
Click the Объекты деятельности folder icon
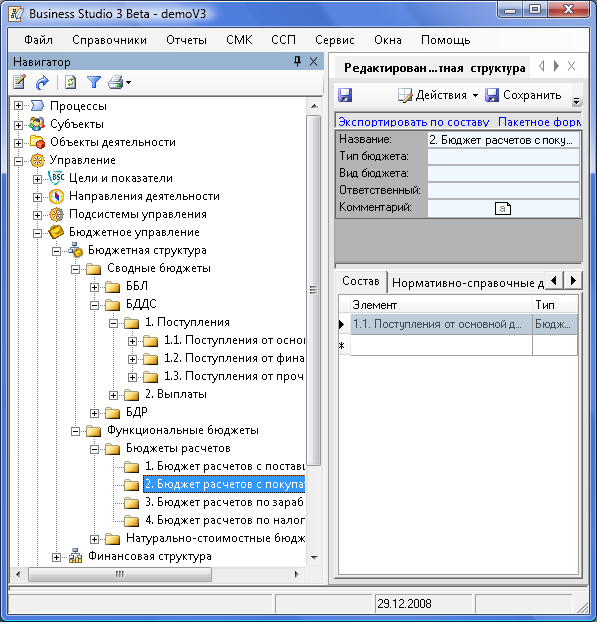click(37, 142)
